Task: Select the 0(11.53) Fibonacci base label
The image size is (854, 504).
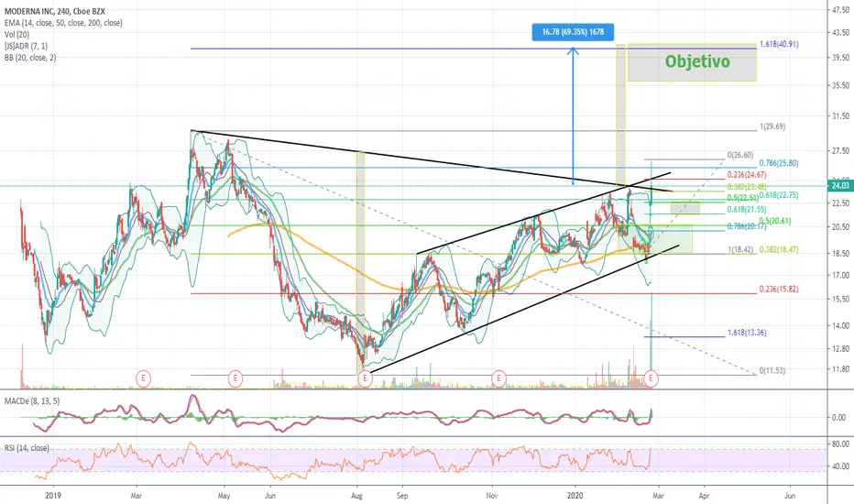Action: tap(772, 371)
